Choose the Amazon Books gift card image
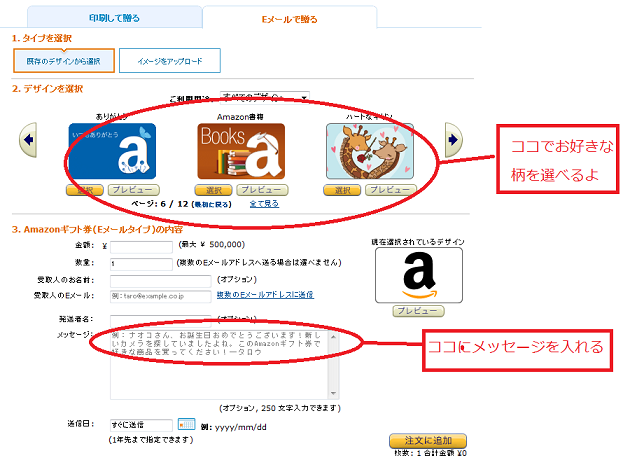The height and width of the screenshot is (458, 623). point(241,151)
